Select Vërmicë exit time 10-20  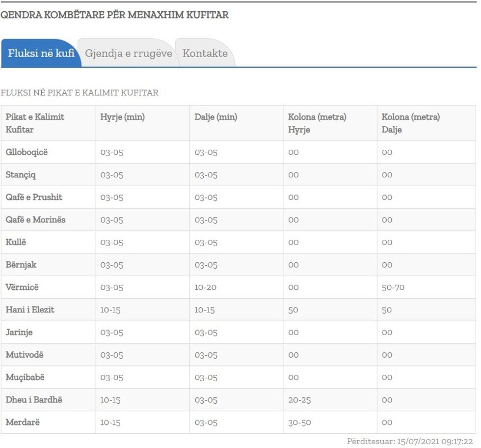pos(205,287)
